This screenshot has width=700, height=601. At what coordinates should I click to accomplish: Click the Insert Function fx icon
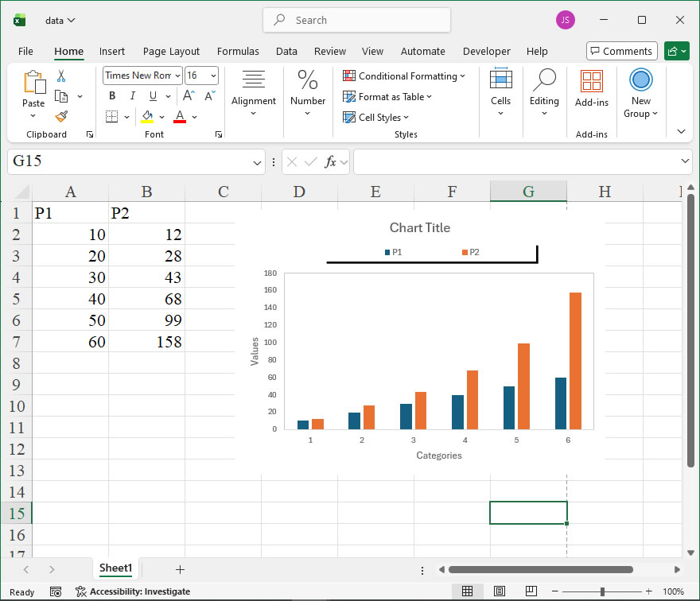[331, 161]
